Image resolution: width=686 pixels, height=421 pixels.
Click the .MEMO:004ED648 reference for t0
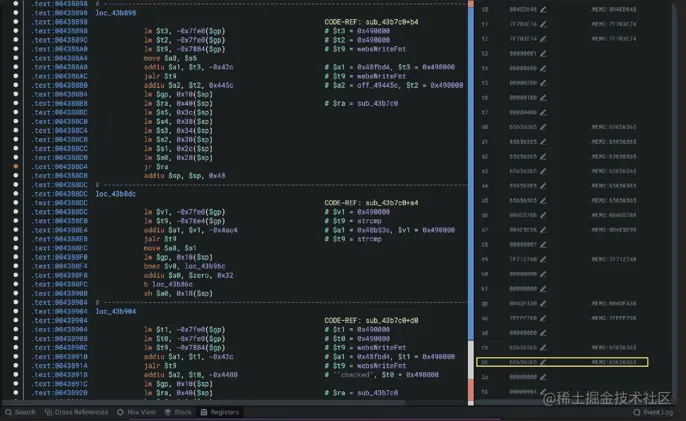(x=613, y=9)
